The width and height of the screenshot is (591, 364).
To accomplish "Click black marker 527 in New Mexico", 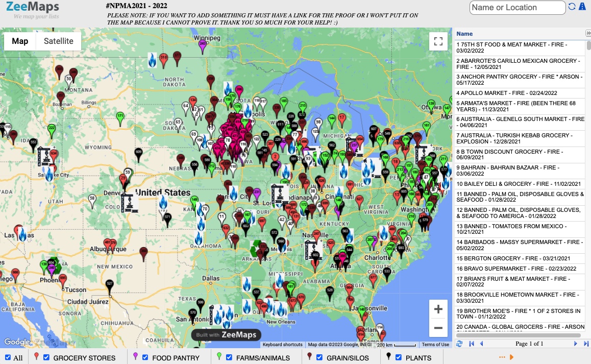I will click(109, 287).
